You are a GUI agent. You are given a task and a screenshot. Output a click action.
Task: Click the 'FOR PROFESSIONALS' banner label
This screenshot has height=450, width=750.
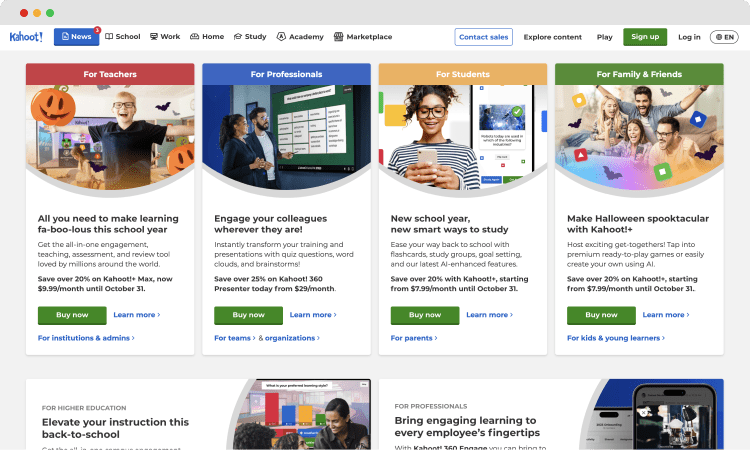point(431,406)
